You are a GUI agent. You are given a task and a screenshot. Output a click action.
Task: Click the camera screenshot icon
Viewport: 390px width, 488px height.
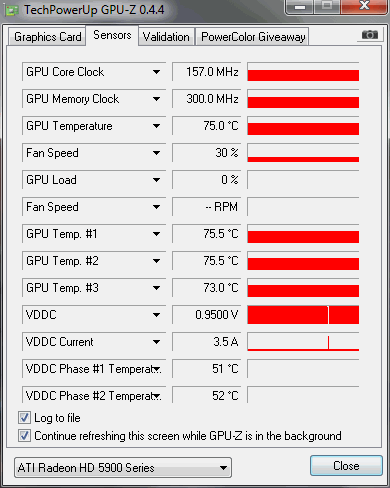[369, 34]
